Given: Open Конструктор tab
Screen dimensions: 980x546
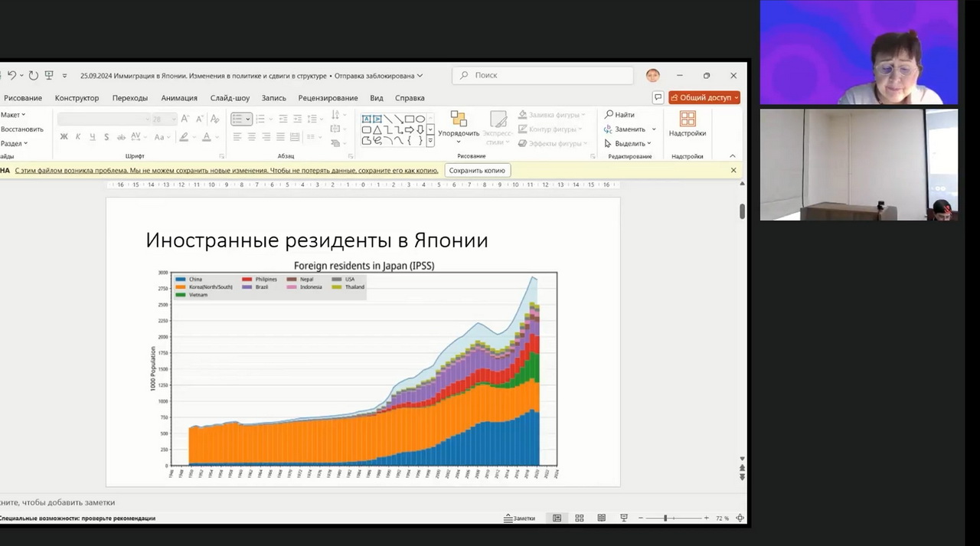Looking at the screenshot, I should (77, 98).
